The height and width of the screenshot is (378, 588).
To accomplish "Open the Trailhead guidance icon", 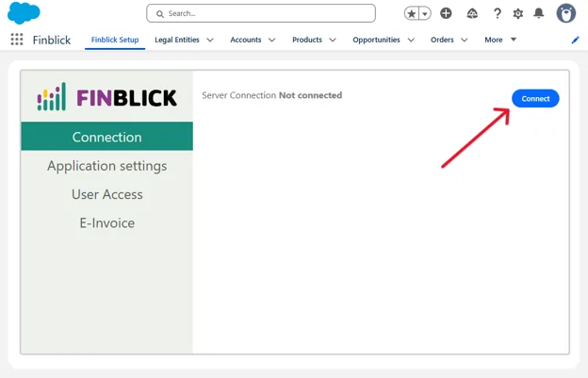I will [x=472, y=14].
